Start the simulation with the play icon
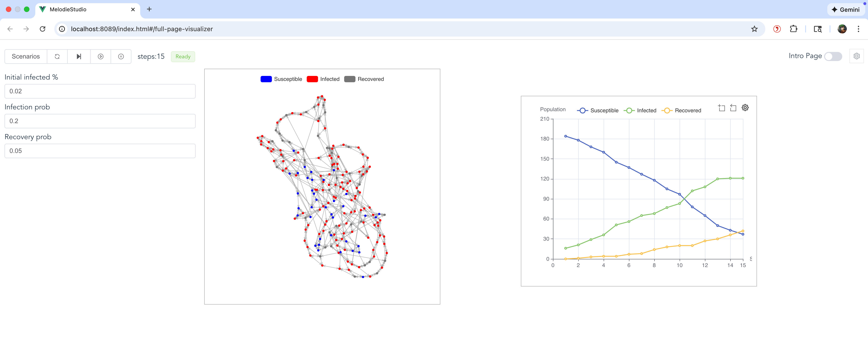Viewport: 868px width, 338px height. 100,56
